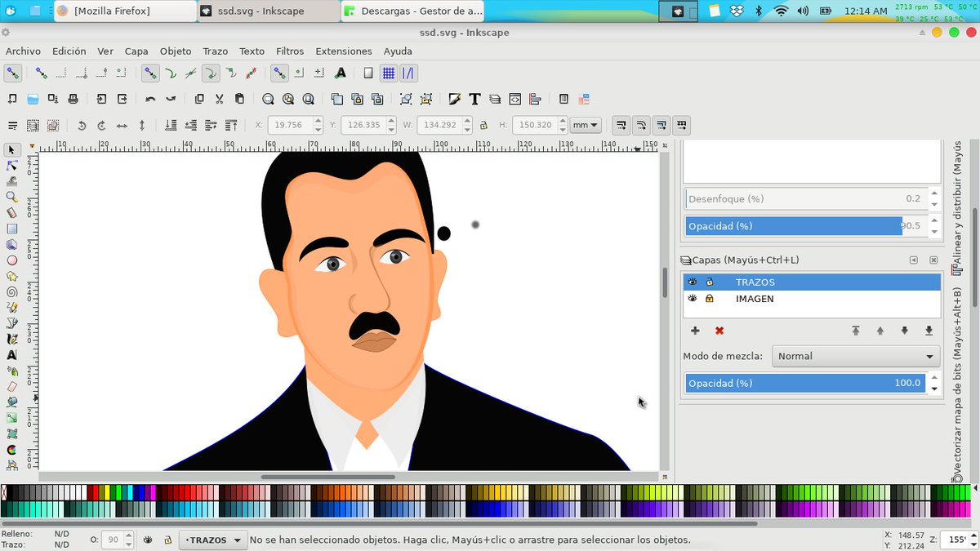Image resolution: width=980 pixels, height=551 pixels.
Task: Select the Star polygon tool
Action: coord(11,276)
